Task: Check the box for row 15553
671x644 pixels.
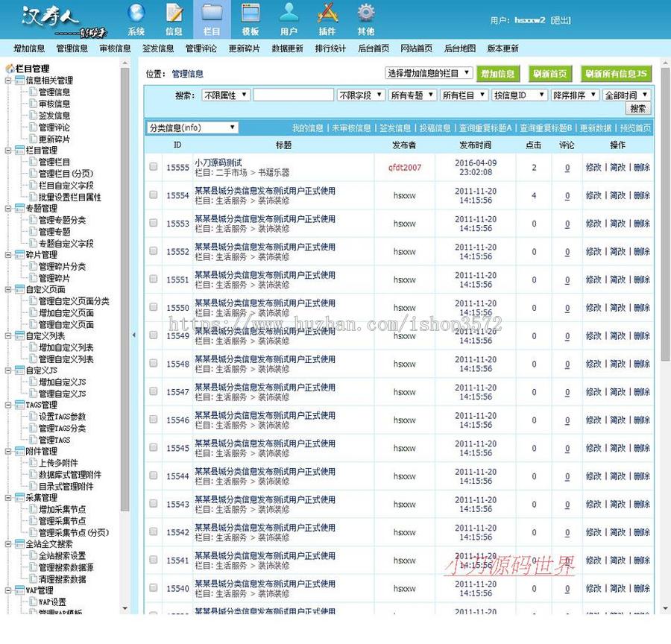Action: pyautogui.click(x=153, y=223)
